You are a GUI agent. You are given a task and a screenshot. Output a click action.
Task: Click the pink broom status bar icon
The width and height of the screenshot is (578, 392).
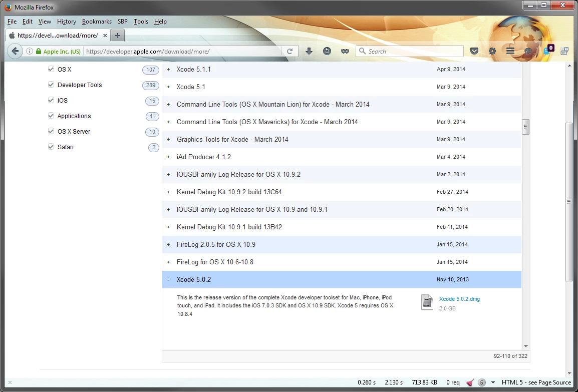(x=470, y=382)
